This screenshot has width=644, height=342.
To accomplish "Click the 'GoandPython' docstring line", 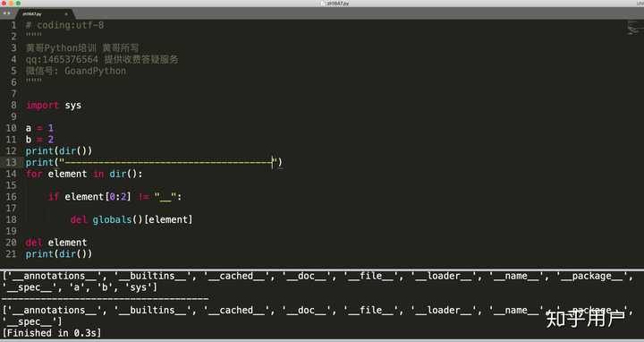I will 75,71.
